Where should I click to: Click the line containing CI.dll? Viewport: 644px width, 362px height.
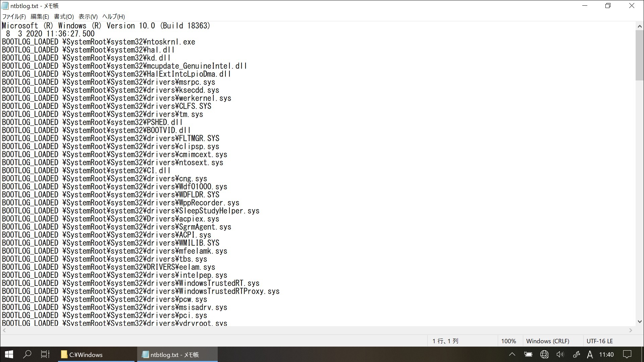pyautogui.click(x=86, y=171)
